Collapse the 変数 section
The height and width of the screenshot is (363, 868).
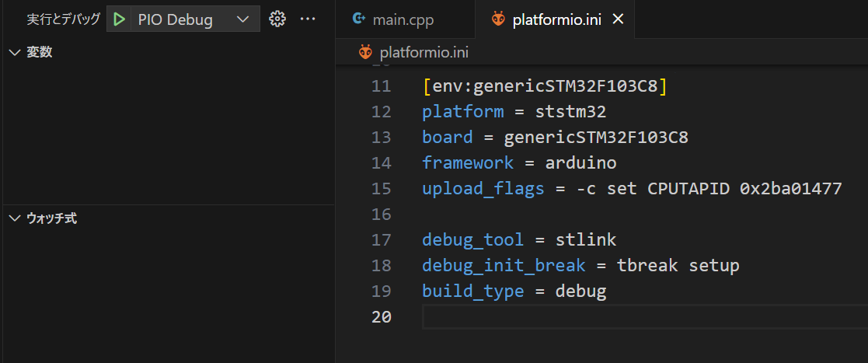tap(15, 53)
